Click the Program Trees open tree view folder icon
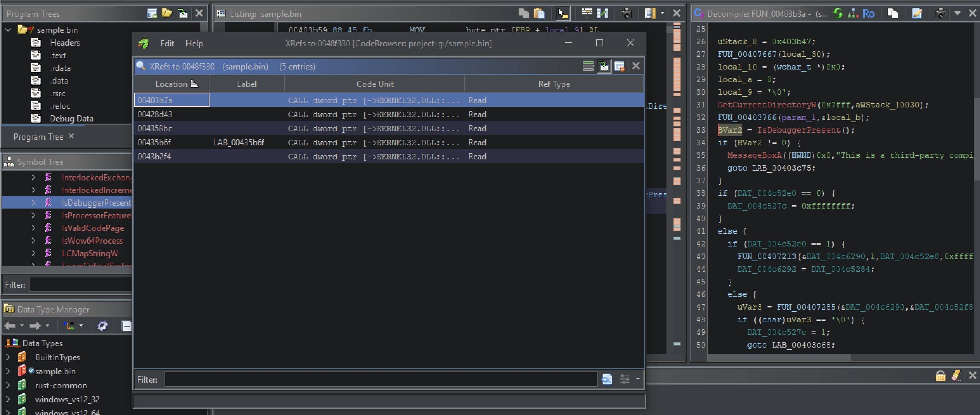Image resolution: width=980 pixels, height=415 pixels. pos(167,14)
